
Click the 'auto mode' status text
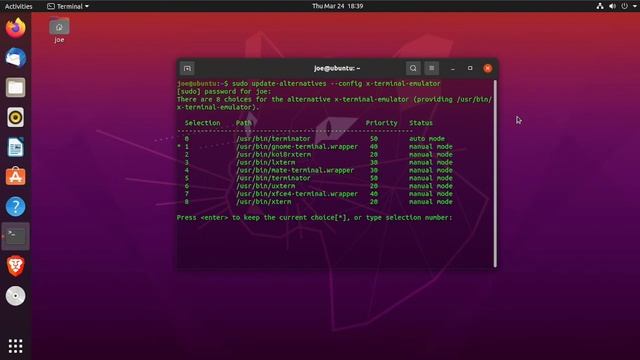coord(427,139)
